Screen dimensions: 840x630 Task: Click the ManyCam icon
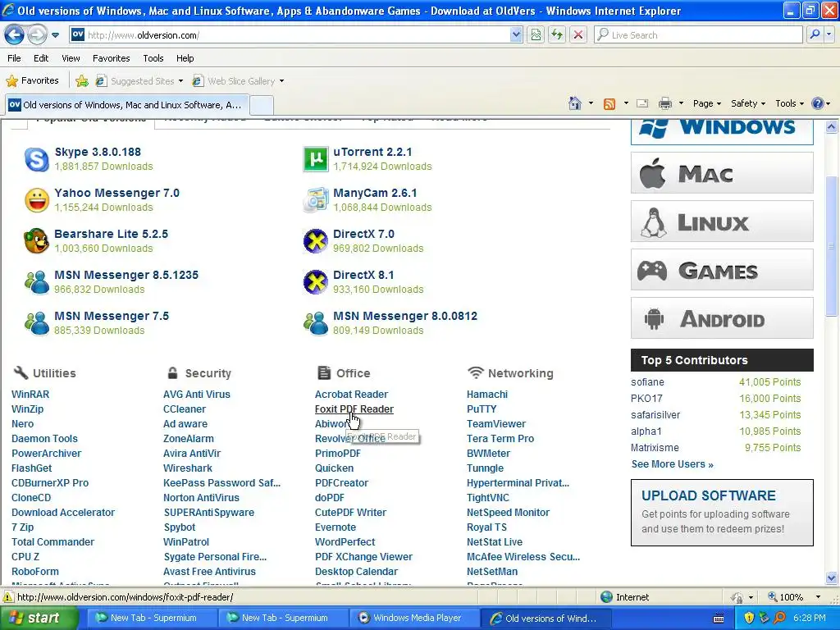click(x=316, y=200)
